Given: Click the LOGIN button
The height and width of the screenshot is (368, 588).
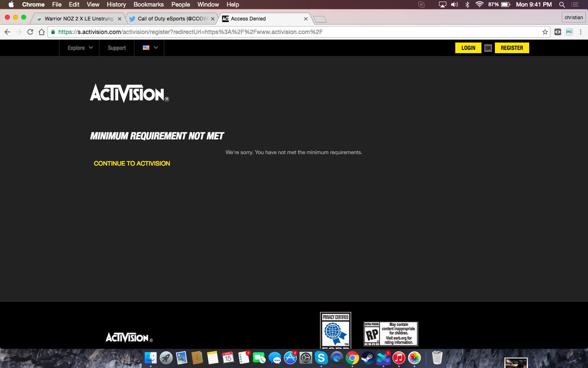Looking at the screenshot, I should pyautogui.click(x=468, y=48).
